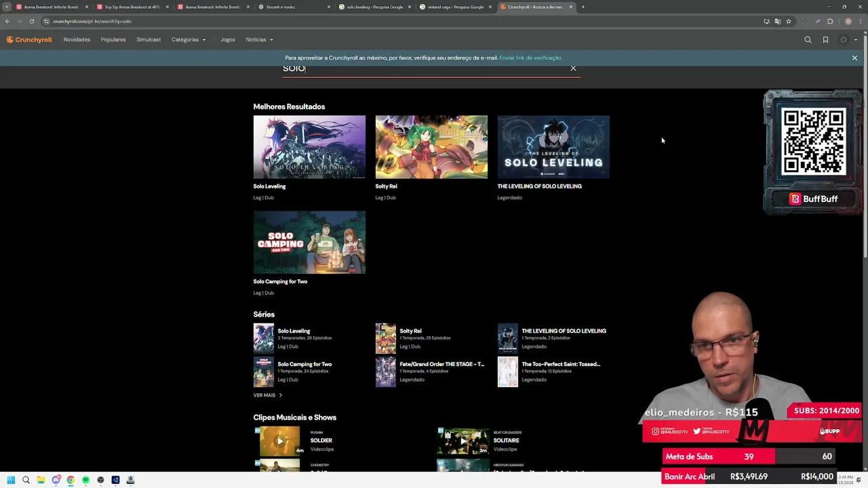Open Chrome's three-dot menu
The height and width of the screenshot is (488, 868).
859,21
